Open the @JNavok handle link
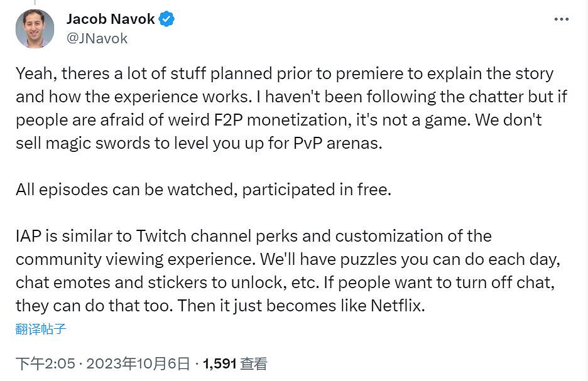Image resolution: width=588 pixels, height=381 pixels. pos(97,38)
